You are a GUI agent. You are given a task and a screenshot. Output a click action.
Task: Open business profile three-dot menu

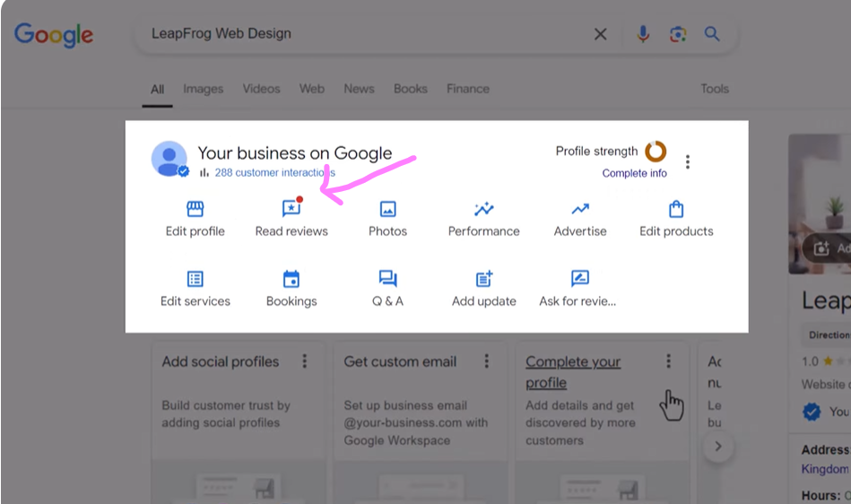(688, 161)
